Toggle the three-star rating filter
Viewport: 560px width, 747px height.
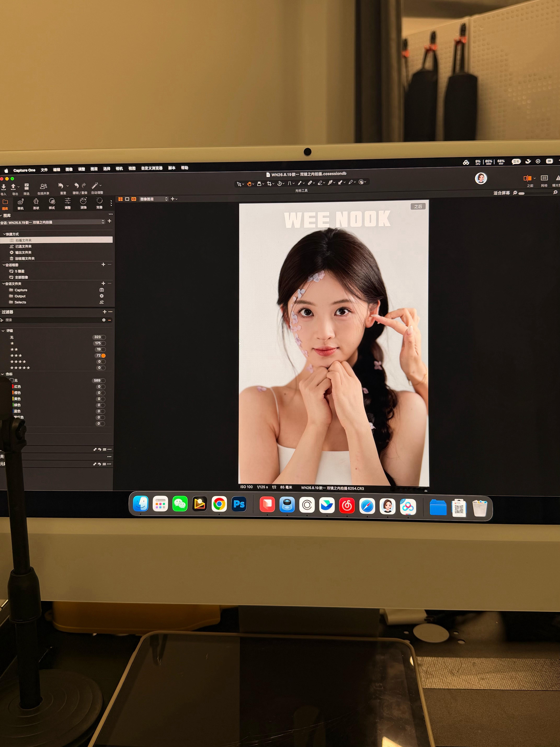(103, 356)
